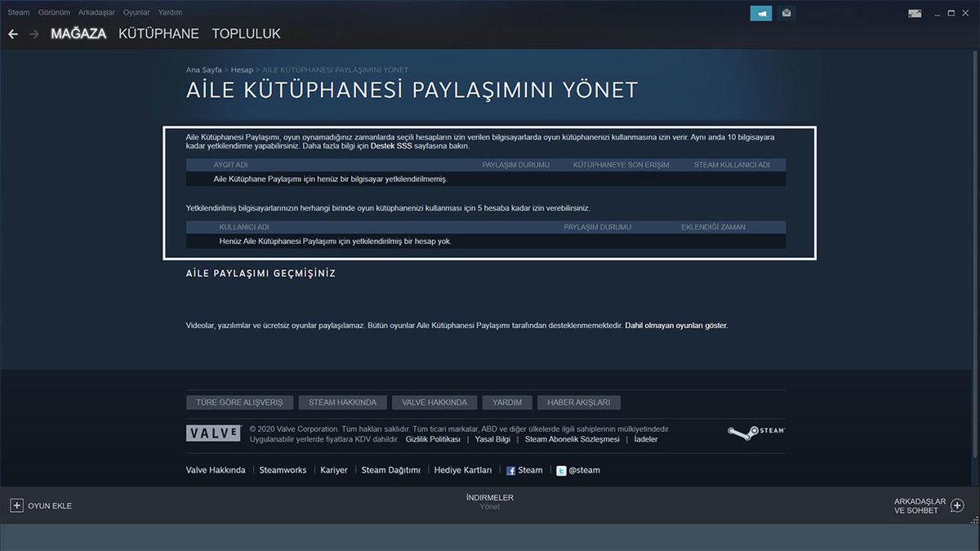The width and height of the screenshot is (980, 551).
Task: Click the Steam logo in the footer
Action: [755, 432]
